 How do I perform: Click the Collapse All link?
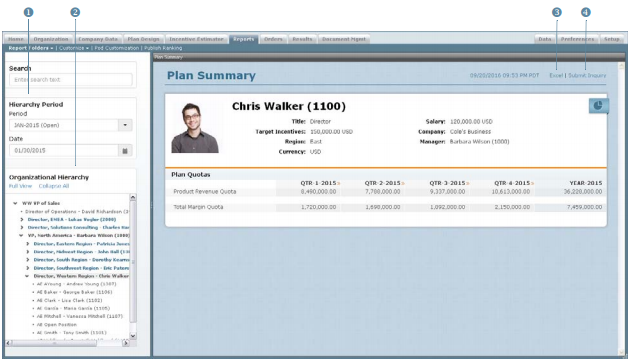click(x=54, y=186)
